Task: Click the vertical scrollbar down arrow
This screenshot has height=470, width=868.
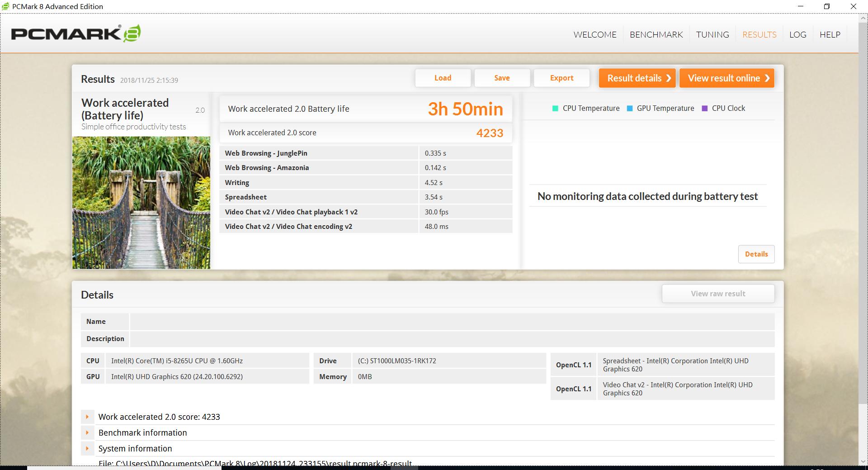Action: click(x=863, y=461)
